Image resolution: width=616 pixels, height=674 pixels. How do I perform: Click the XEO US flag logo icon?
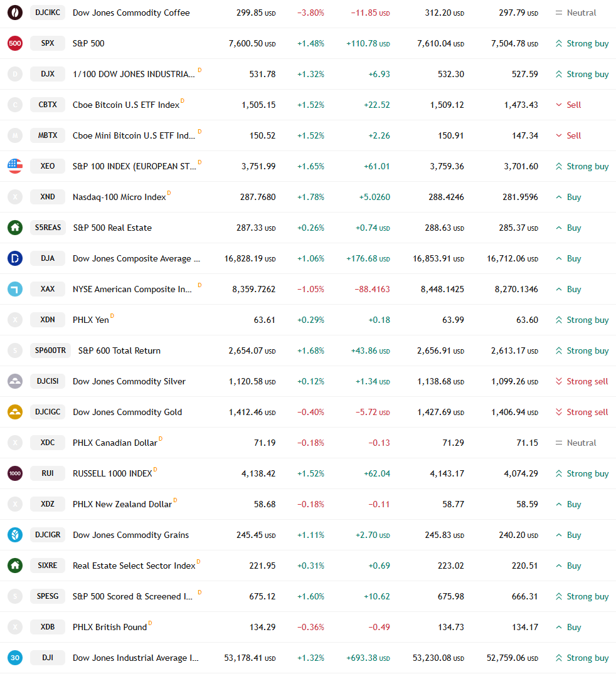tap(15, 166)
